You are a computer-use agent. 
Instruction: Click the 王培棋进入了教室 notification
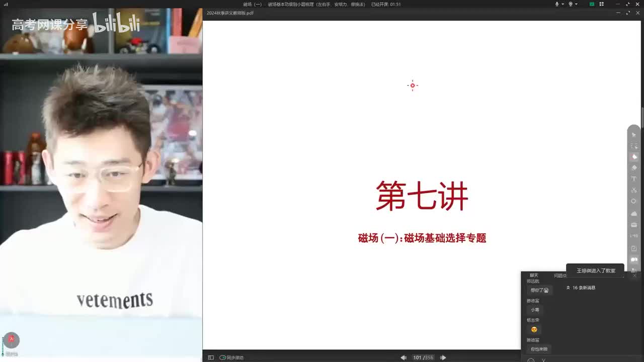[596, 270]
